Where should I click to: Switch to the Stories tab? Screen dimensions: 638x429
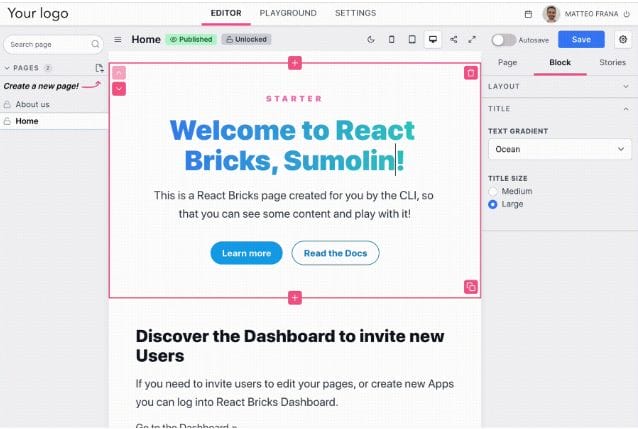pos(612,62)
